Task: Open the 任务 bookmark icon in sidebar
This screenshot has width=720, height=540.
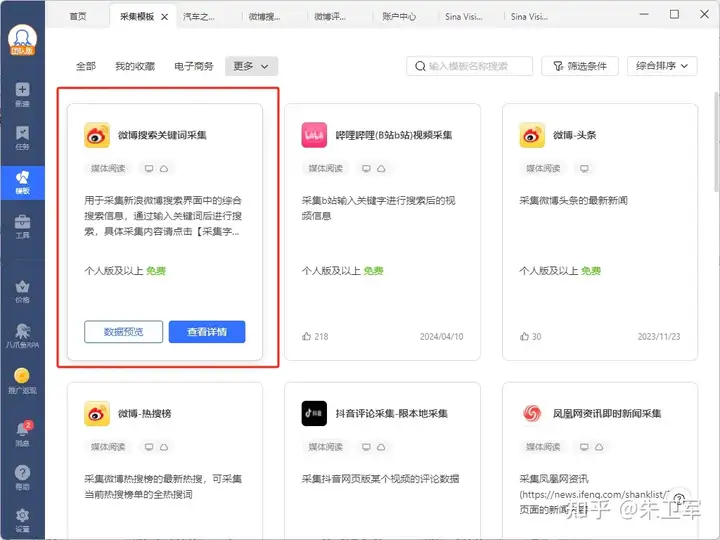Action: 22,133
